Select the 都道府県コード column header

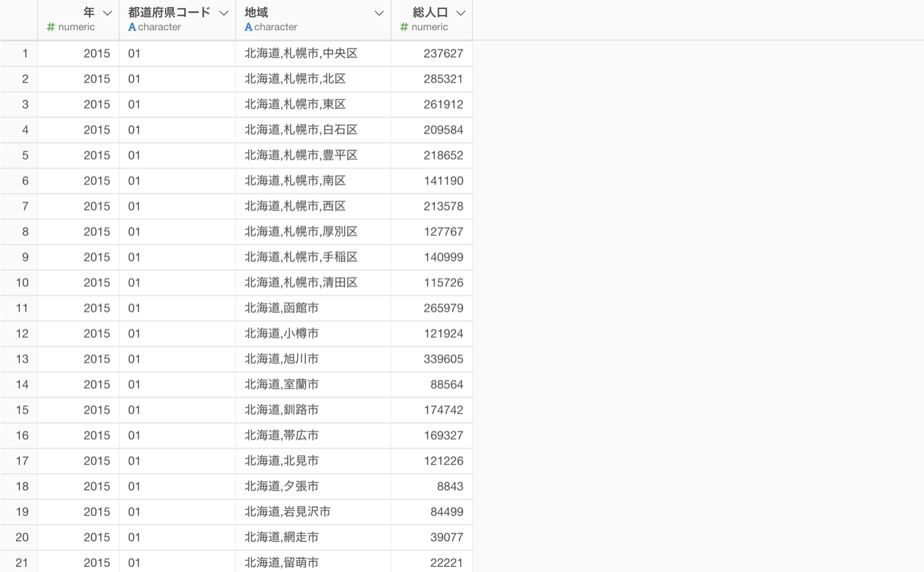(177, 20)
